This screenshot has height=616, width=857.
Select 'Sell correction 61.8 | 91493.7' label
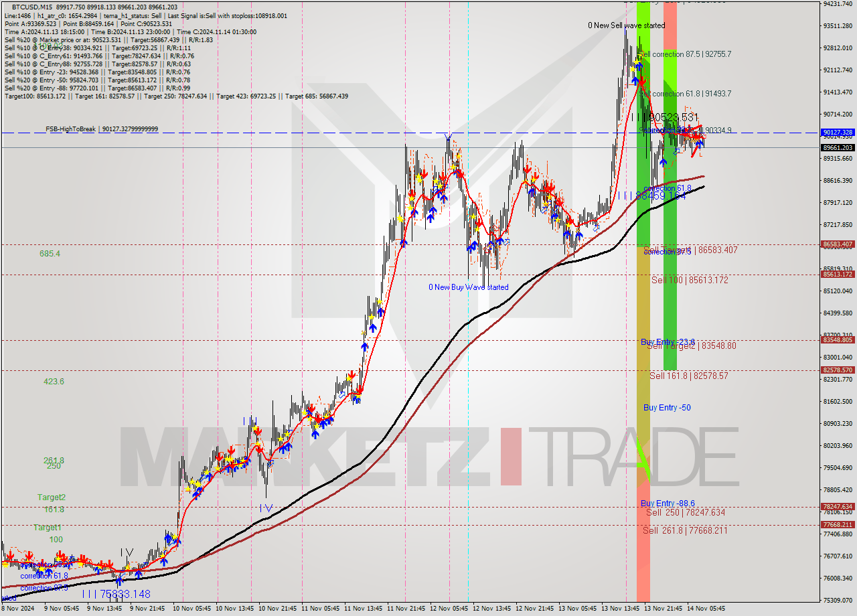685,94
